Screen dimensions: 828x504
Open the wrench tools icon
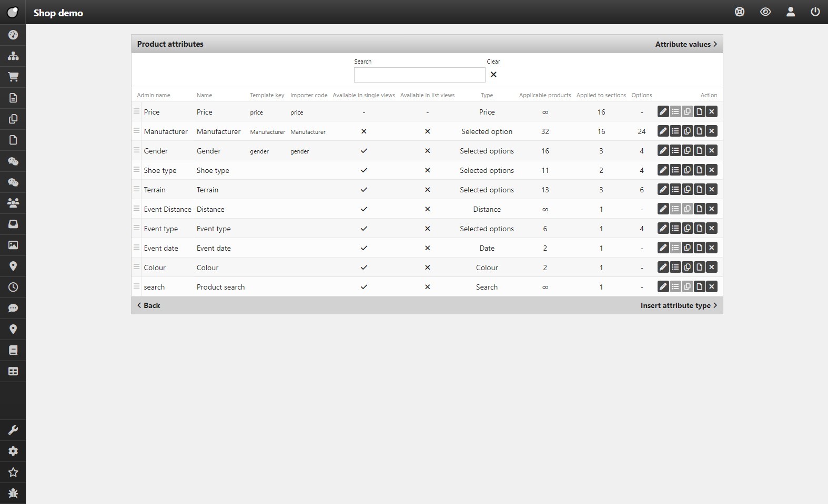13,430
